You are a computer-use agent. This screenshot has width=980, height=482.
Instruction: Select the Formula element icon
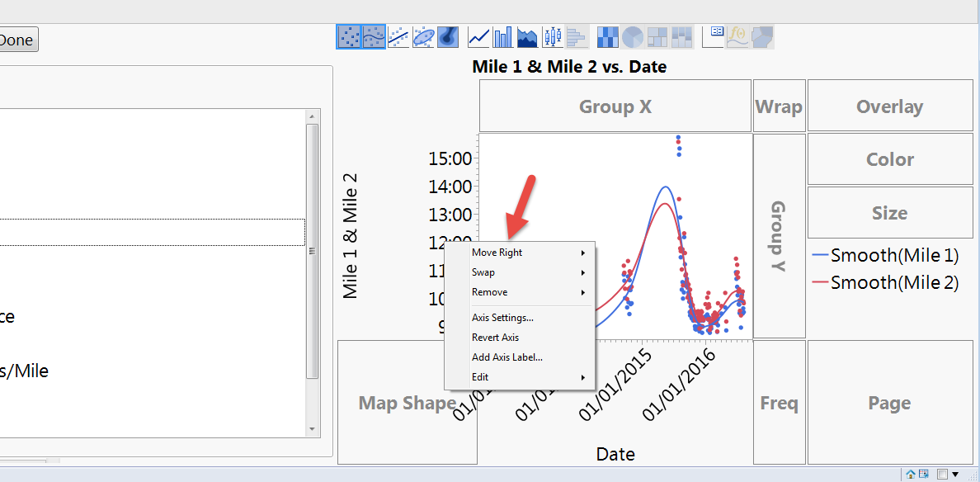pos(737,36)
